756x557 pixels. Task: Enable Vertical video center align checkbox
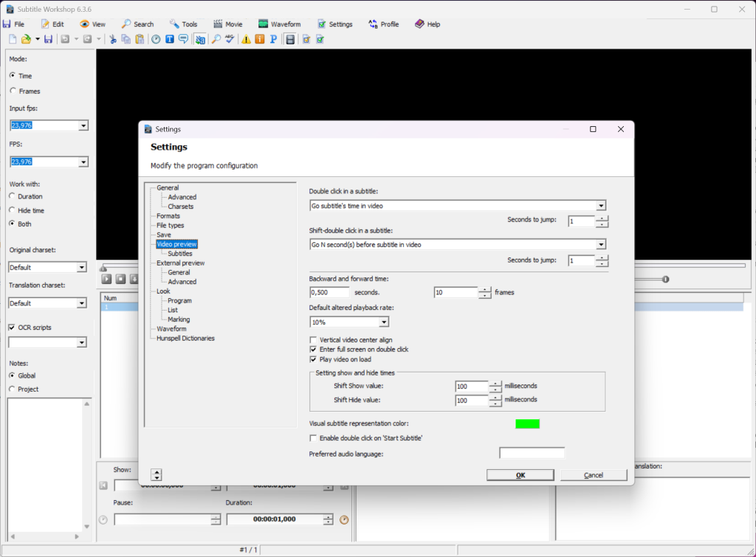tap(313, 340)
